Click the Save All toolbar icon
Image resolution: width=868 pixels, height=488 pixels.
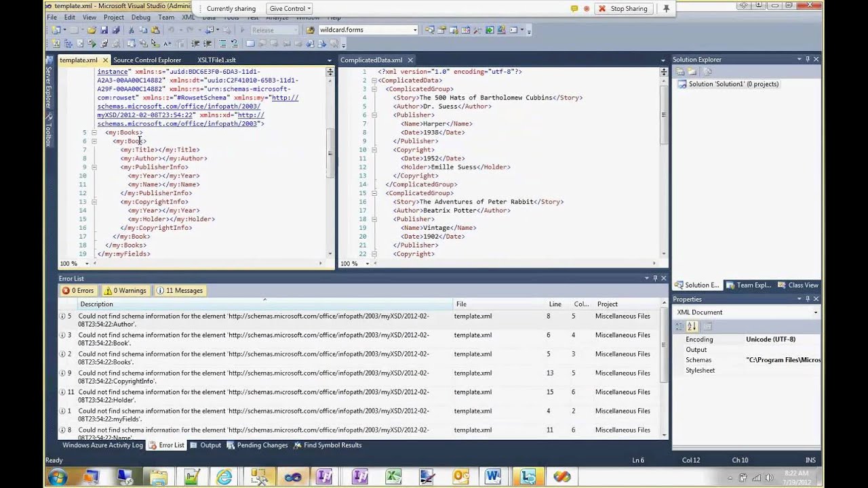(116, 30)
